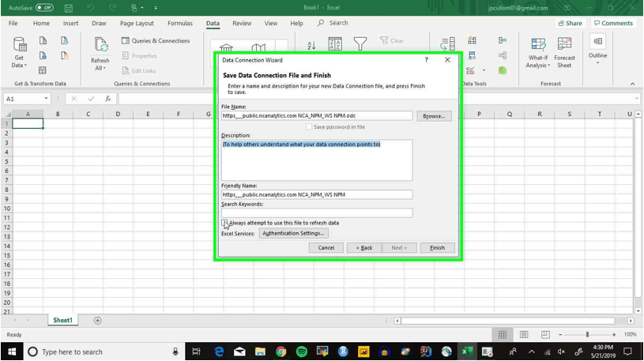
Task: Click the Friendly Name input field
Action: point(317,194)
